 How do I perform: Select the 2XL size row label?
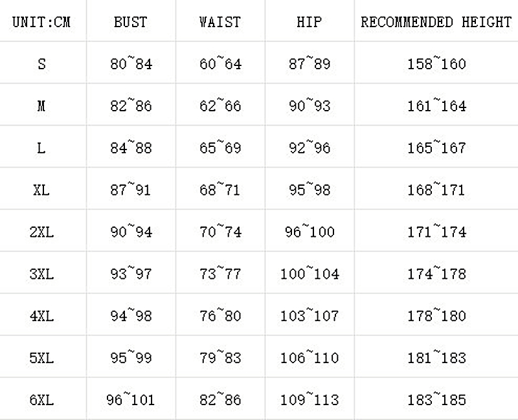41,232
